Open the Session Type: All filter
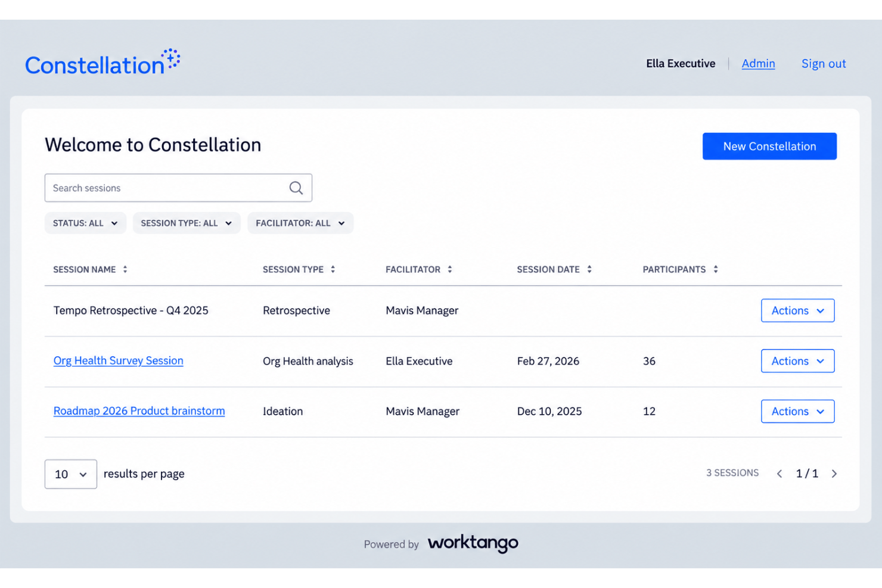 [187, 223]
